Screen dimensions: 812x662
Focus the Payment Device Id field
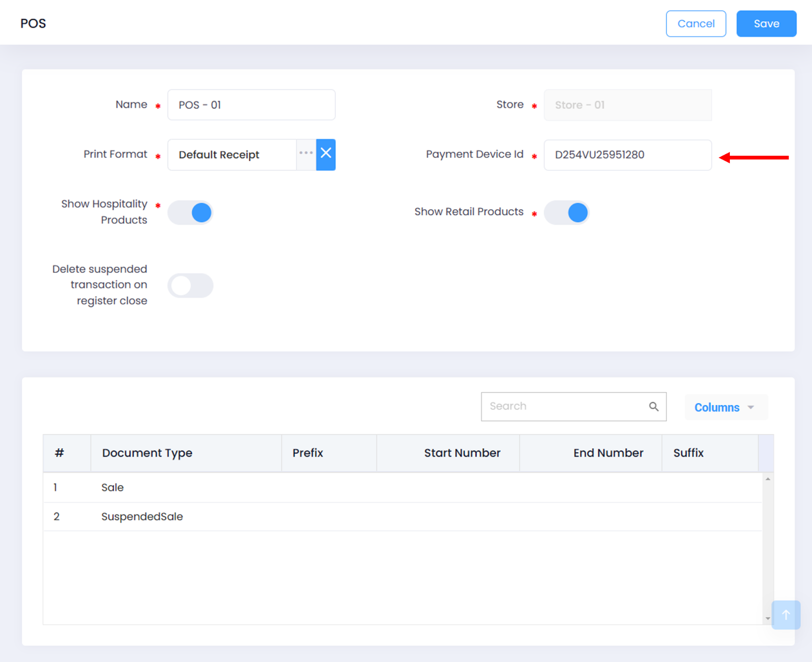point(627,155)
